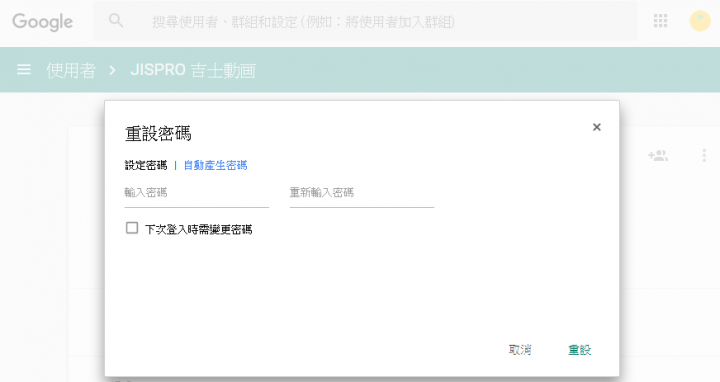
Task: Open the Google apps grid
Action: point(660,21)
